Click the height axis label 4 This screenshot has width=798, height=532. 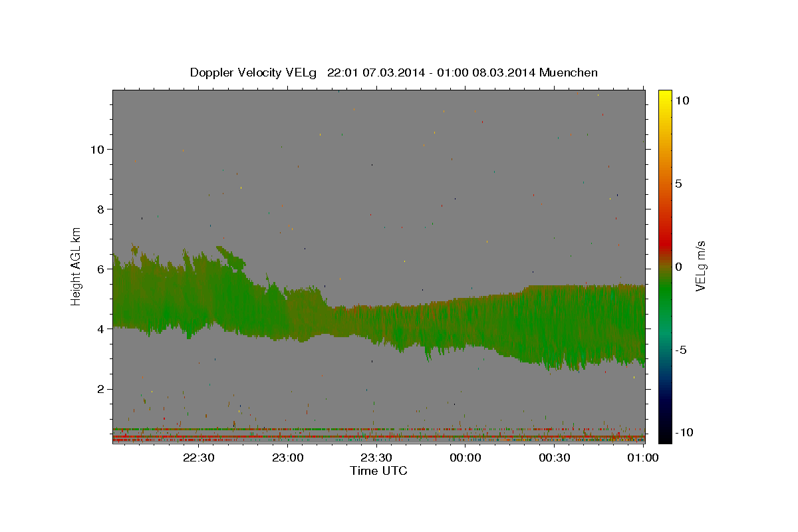[x=100, y=329]
